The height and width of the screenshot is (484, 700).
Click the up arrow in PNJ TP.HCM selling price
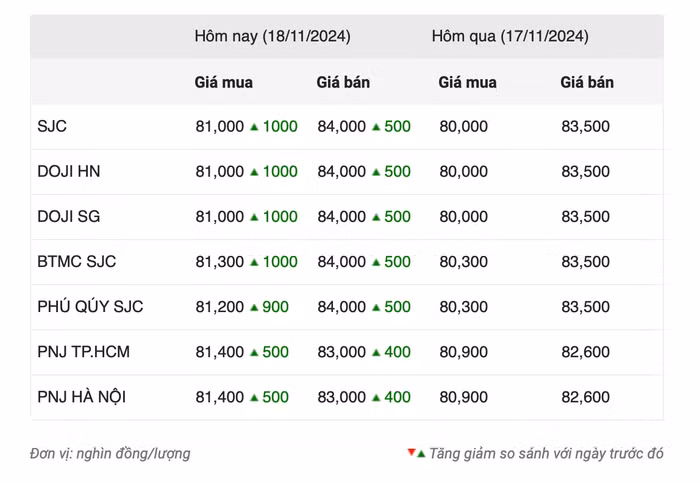pyautogui.click(x=376, y=352)
